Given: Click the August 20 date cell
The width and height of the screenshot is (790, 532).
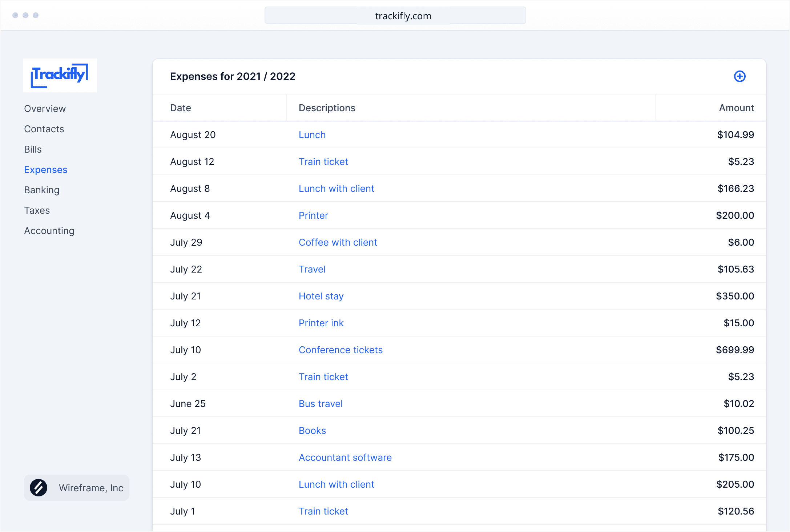Looking at the screenshot, I should click(x=193, y=135).
